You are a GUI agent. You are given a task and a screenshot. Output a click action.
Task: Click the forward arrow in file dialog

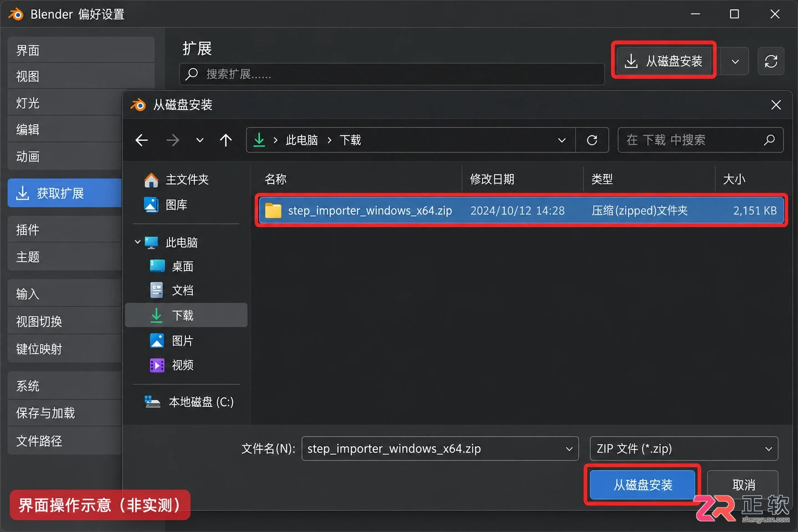172,140
